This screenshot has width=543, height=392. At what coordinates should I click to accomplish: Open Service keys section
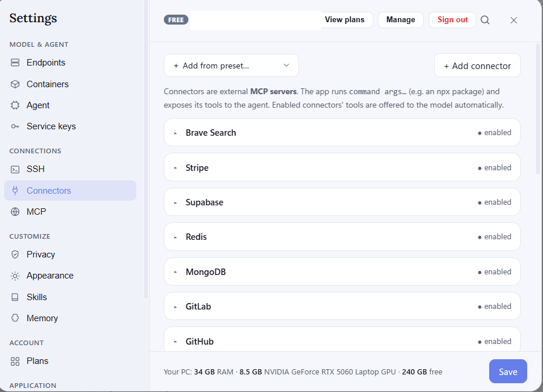click(70, 126)
